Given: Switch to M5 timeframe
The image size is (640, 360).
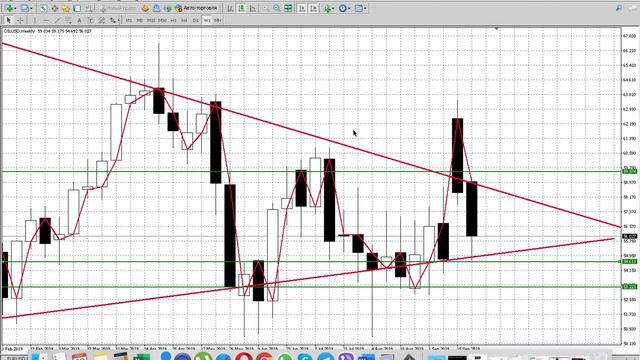Looking at the screenshot, I should [x=140, y=20].
